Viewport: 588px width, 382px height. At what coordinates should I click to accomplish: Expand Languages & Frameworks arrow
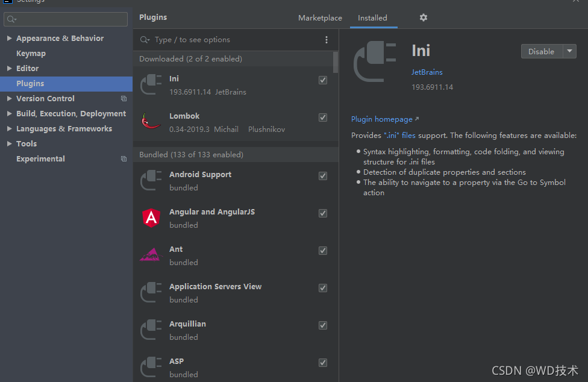[x=10, y=128]
